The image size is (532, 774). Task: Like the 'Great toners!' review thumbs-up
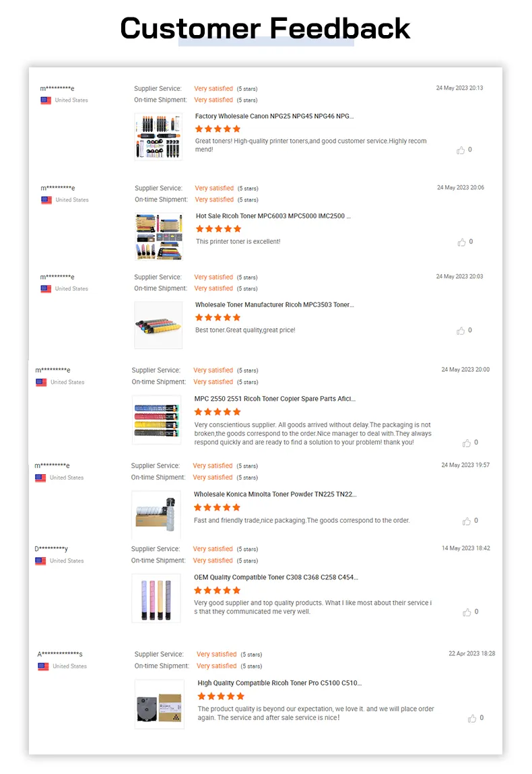(461, 150)
